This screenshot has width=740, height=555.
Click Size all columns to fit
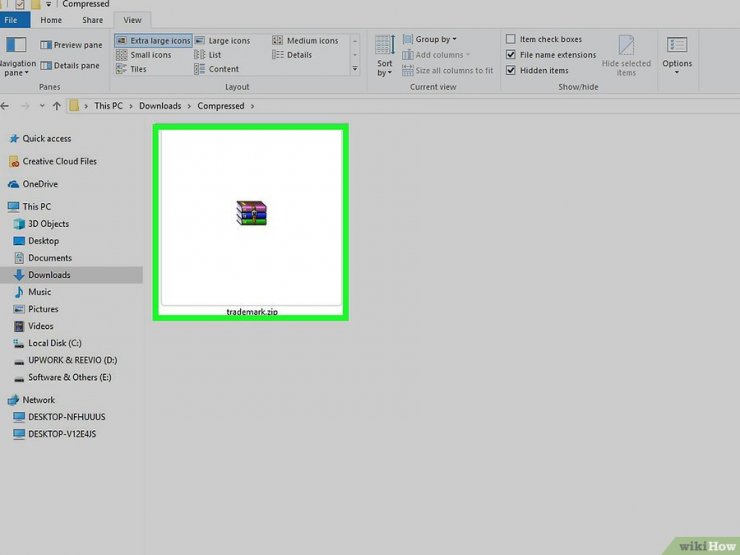click(447, 70)
